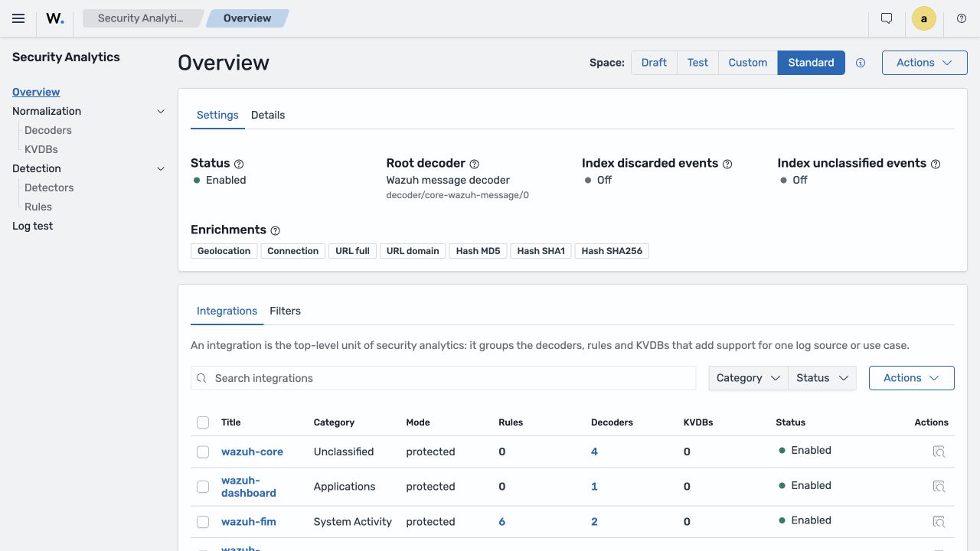
Task: Click the Overview breadcrumb
Action: (247, 18)
